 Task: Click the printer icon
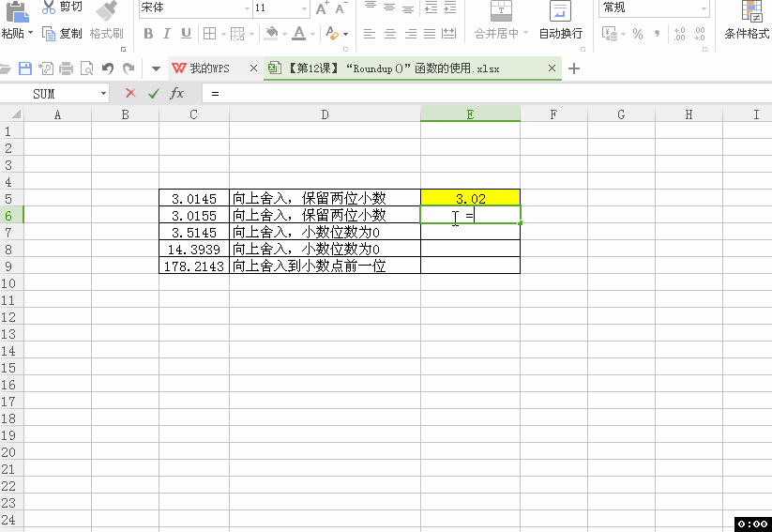(66, 68)
